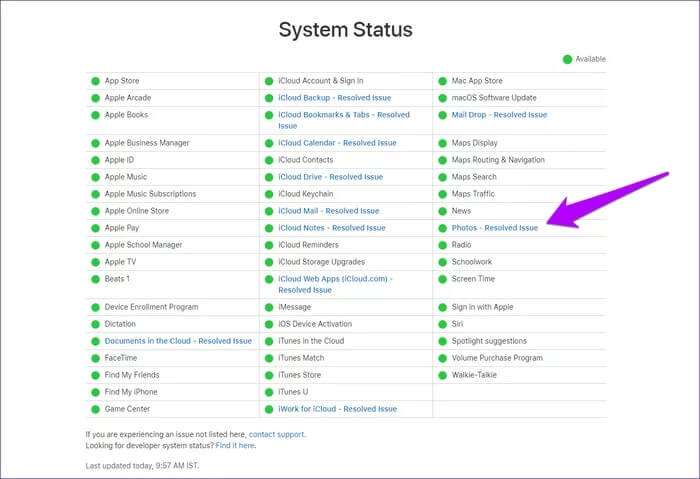Click the Apple School Manager text
Image resolution: width=700 pixels, height=479 pixels.
(x=143, y=245)
